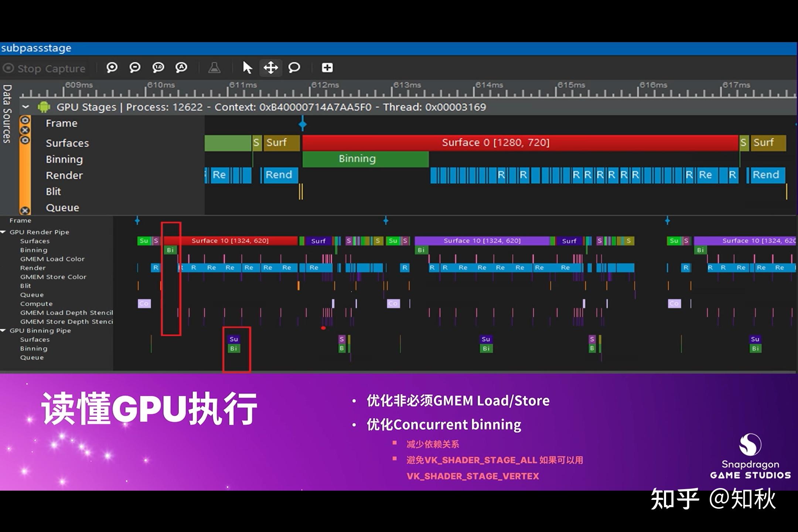Collapse the GPU Stages section with its chevron

(26, 107)
